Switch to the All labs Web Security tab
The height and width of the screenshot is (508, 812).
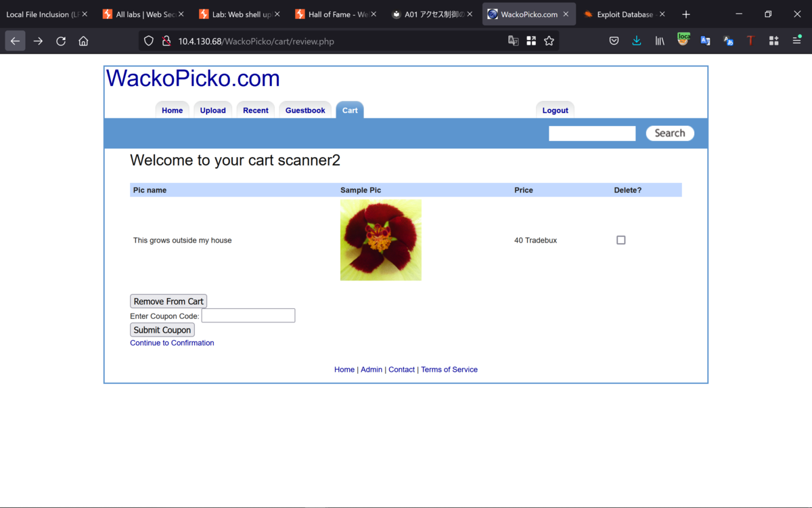(x=138, y=14)
